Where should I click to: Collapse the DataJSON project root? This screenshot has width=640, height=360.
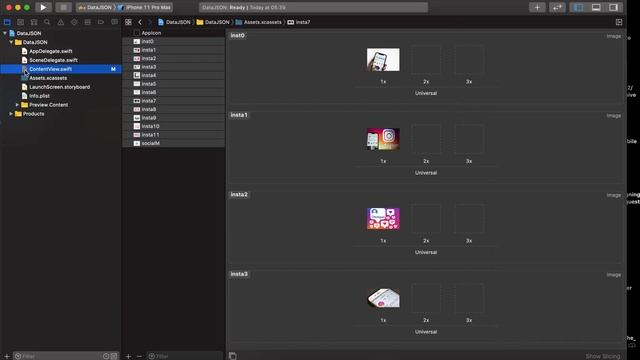point(5,33)
